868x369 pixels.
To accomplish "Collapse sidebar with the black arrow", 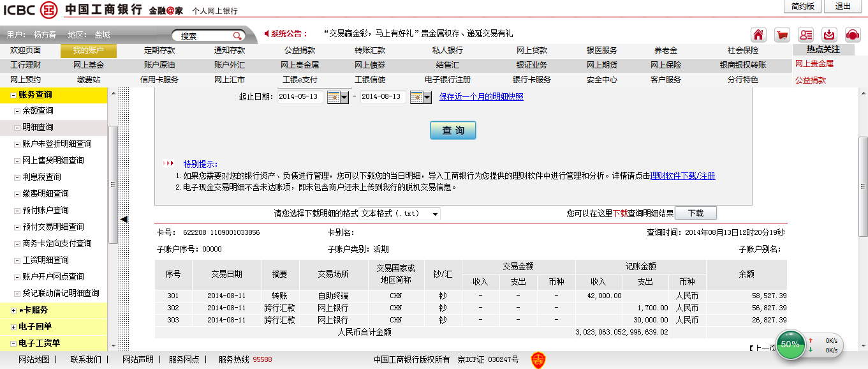I will (124, 219).
